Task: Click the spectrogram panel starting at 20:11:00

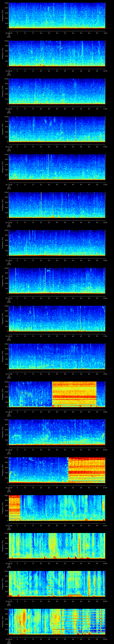Action: (57, 129)
